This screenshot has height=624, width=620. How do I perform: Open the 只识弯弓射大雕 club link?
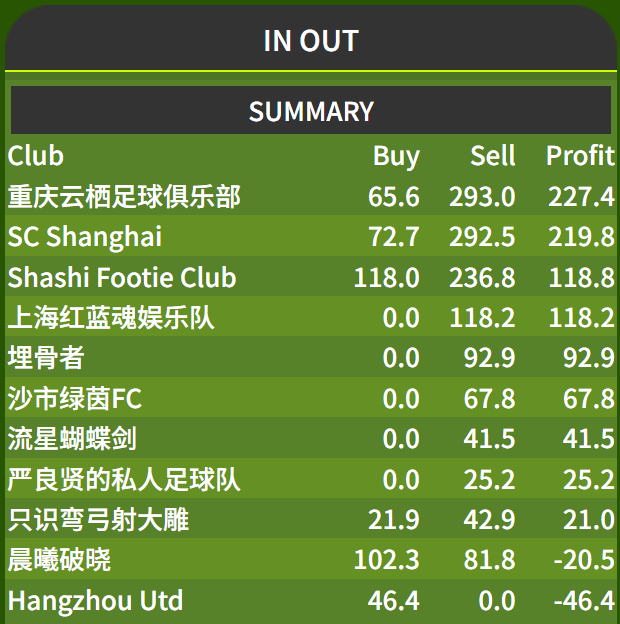point(98,519)
